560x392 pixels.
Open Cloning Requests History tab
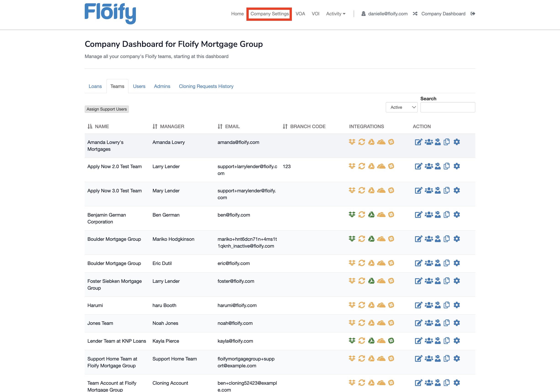click(x=206, y=86)
